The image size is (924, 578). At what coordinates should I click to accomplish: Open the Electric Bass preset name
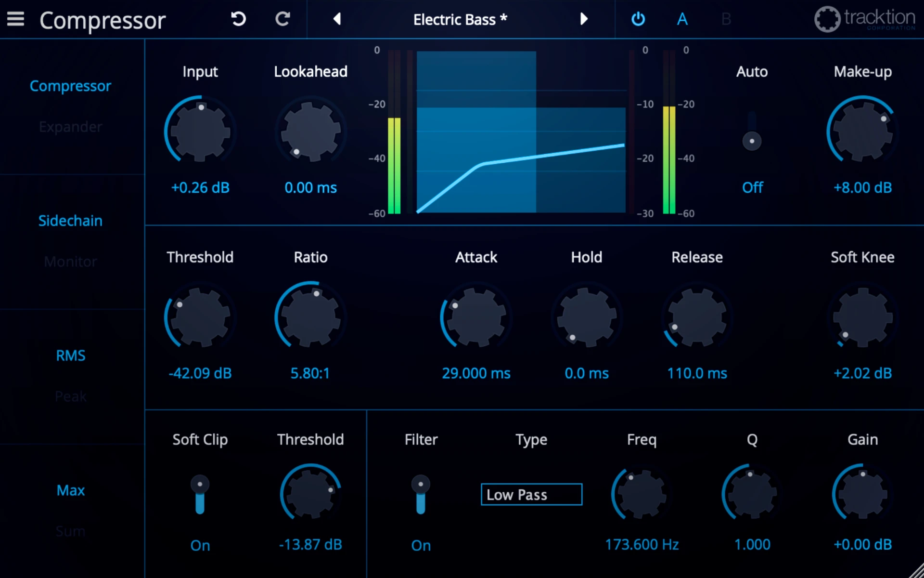[x=460, y=19]
